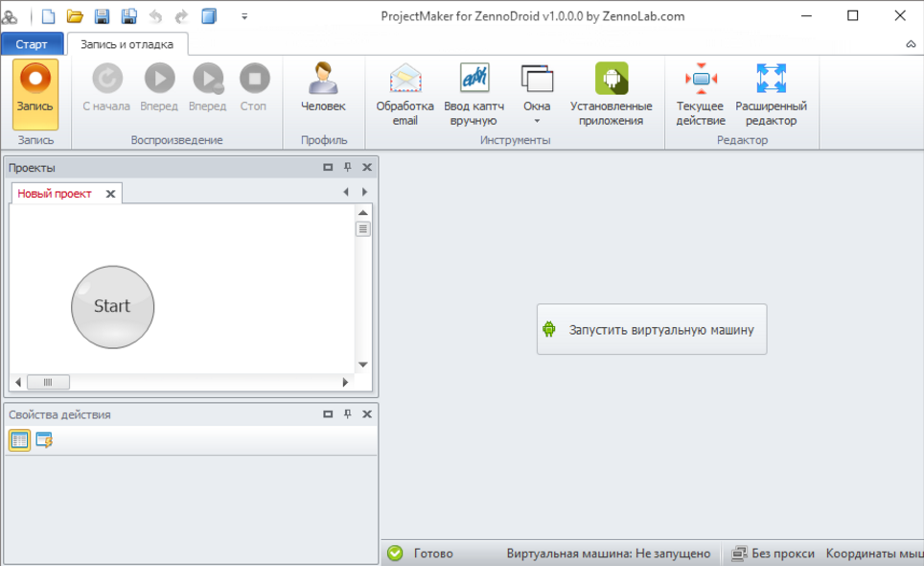
Task: Click the ProjectMaker app icon in the title bar
Action: coord(10,16)
